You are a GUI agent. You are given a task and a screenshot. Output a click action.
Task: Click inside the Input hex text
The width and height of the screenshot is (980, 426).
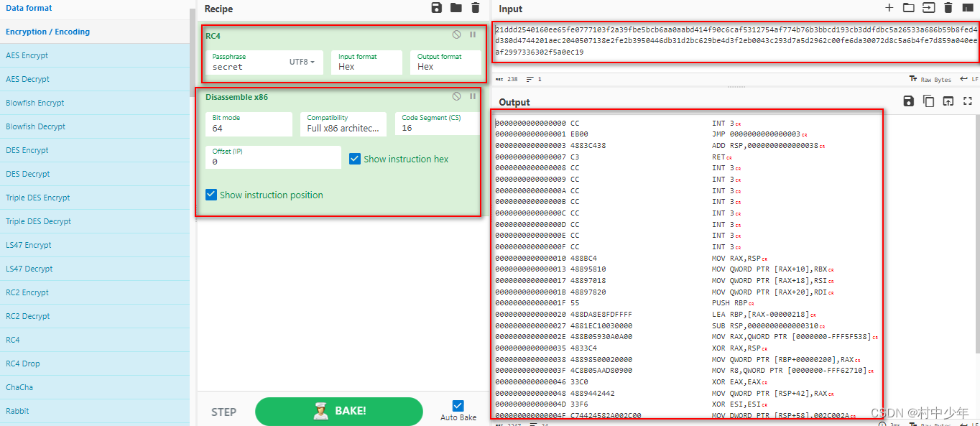point(736,41)
